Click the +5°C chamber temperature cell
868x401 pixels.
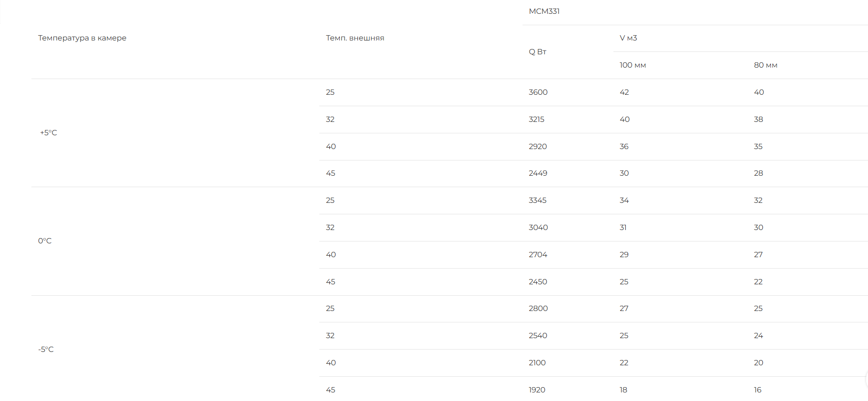coord(49,132)
